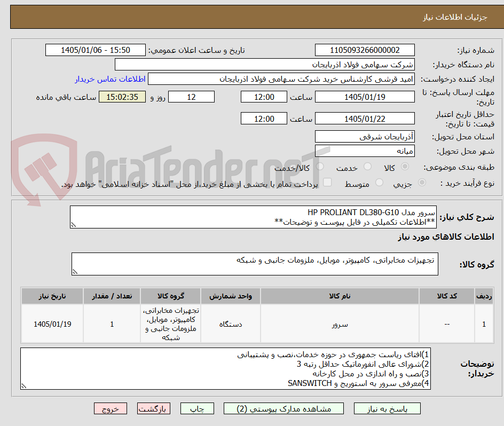Click the سرور item name cell

pyautogui.click(x=340, y=324)
